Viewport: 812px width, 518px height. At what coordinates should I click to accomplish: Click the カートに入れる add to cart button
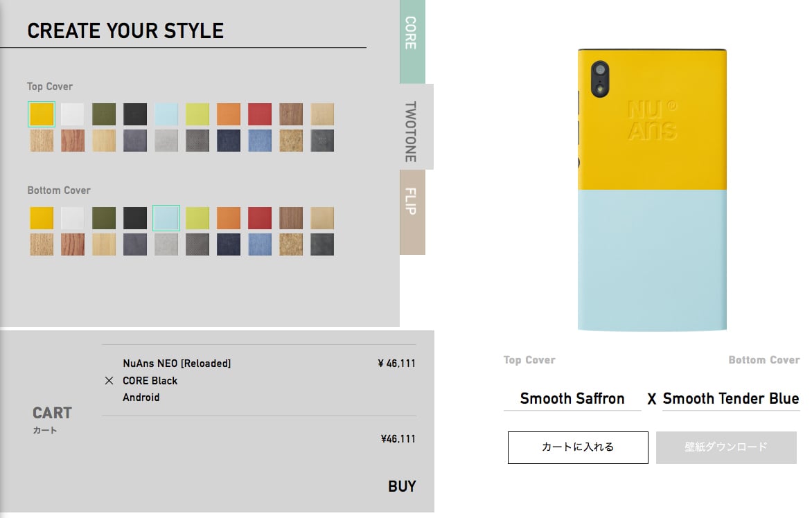[578, 447]
